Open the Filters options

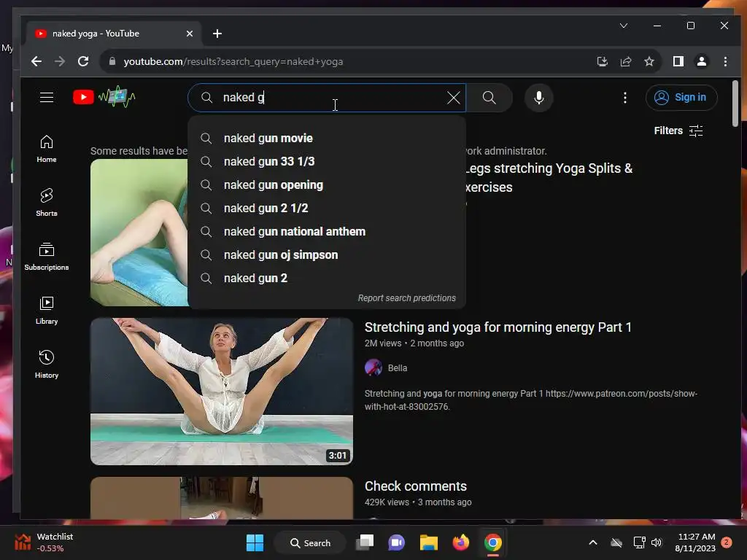(x=678, y=131)
